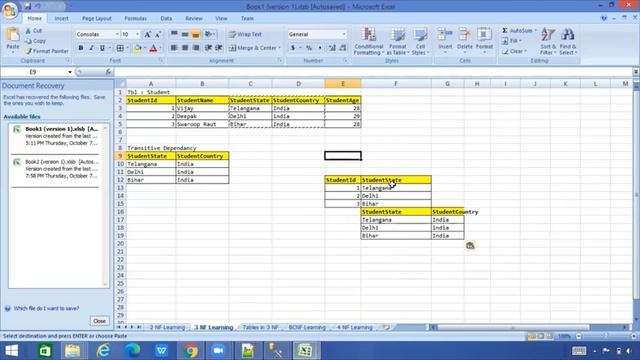Toggle align text right

[196, 48]
